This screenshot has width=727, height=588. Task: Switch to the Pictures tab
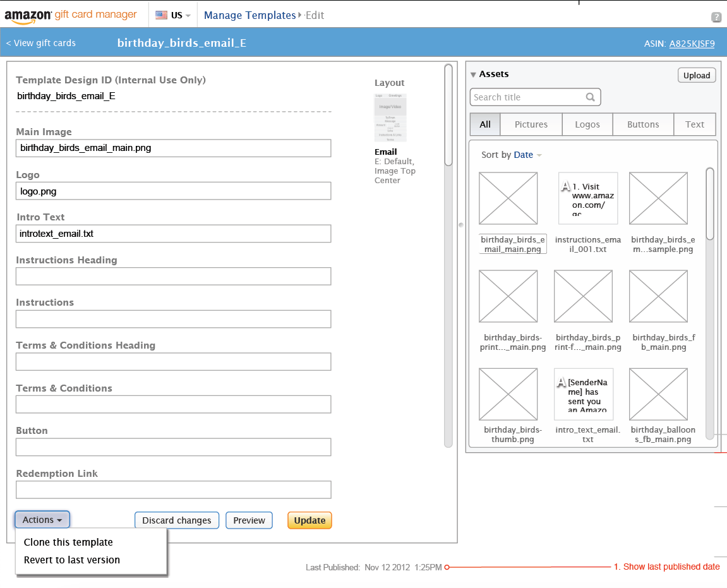(531, 124)
